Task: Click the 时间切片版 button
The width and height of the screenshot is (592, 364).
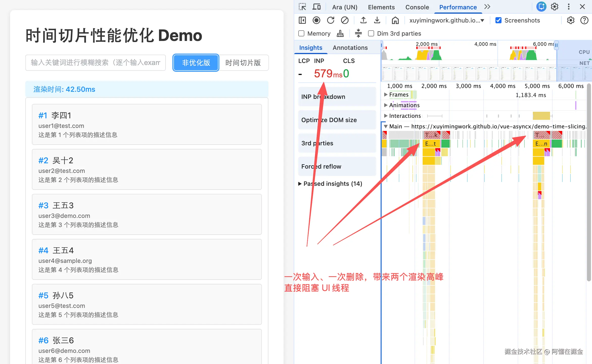Action: click(x=243, y=63)
